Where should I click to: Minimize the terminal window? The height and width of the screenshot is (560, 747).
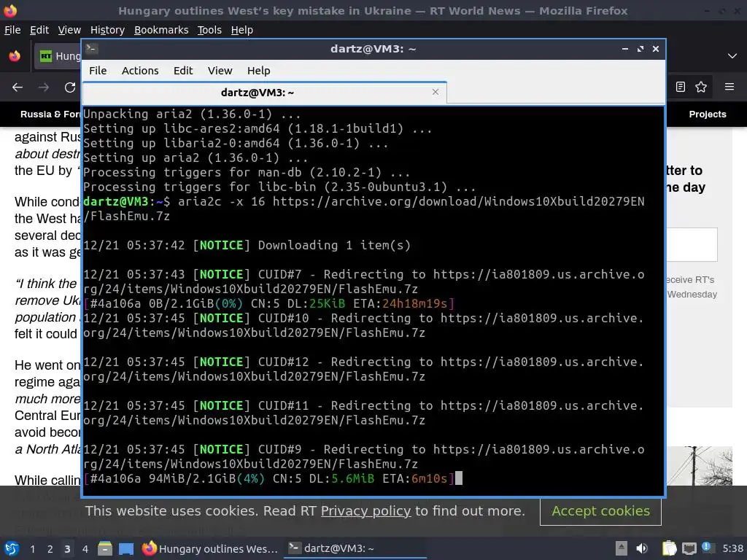tap(625, 49)
